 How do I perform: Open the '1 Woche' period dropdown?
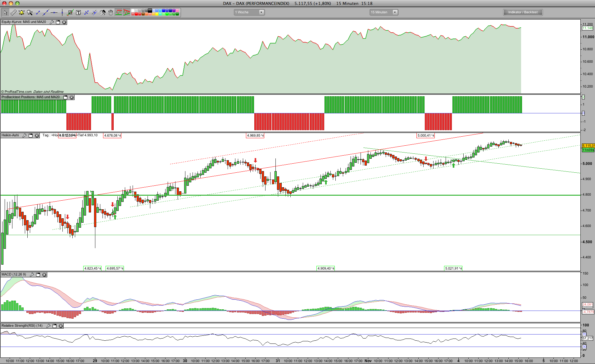point(249,12)
